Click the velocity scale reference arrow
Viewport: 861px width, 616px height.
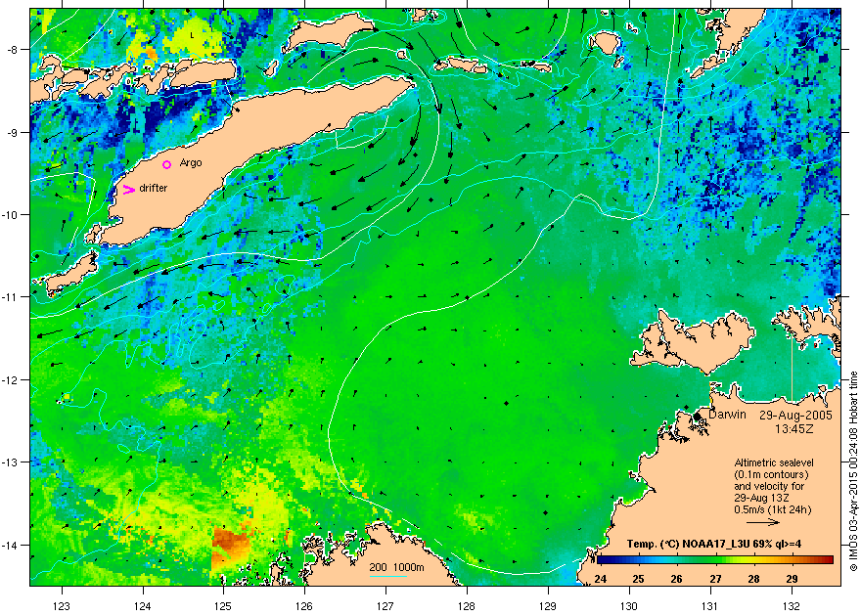point(764,522)
